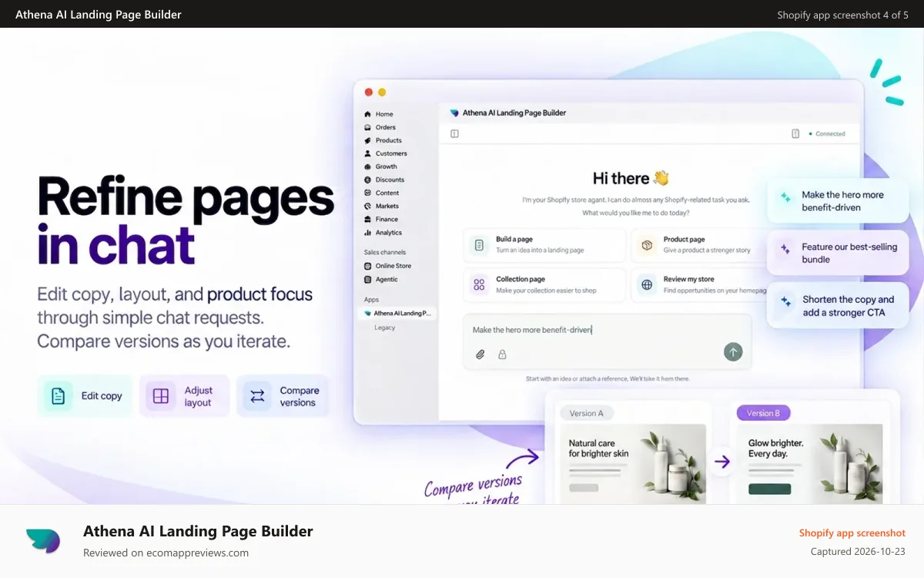The width and height of the screenshot is (924, 578).
Task: Click the Edit copy chip
Action: tap(85, 396)
